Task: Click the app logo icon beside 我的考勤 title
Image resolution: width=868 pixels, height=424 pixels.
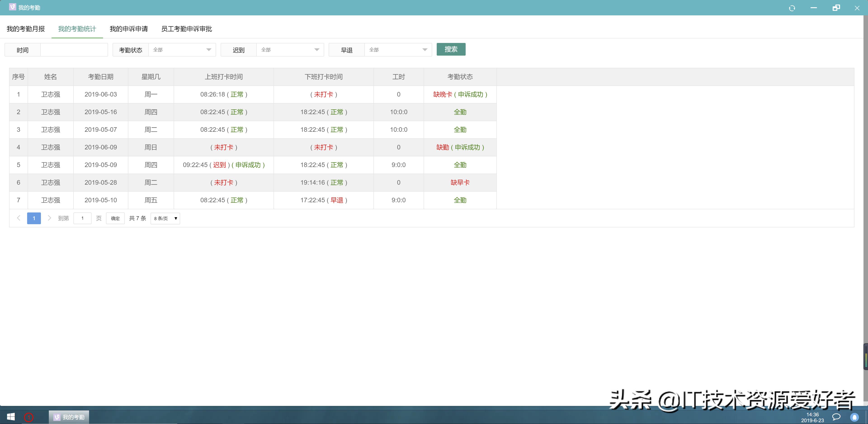Action: [12, 7]
